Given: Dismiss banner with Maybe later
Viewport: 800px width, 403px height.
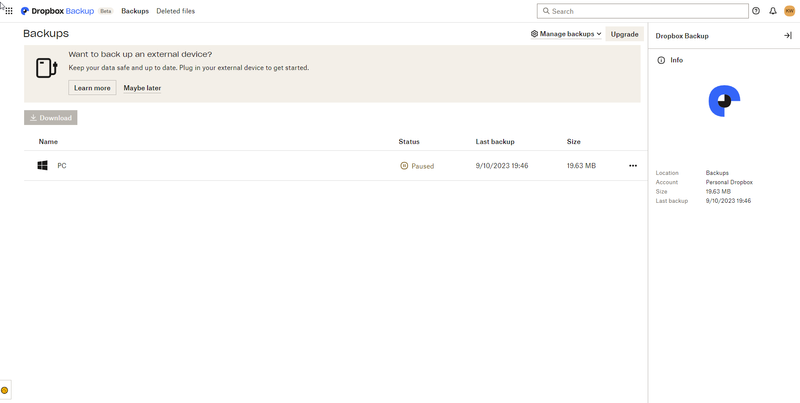Looking at the screenshot, I should click(x=142, y=88).
